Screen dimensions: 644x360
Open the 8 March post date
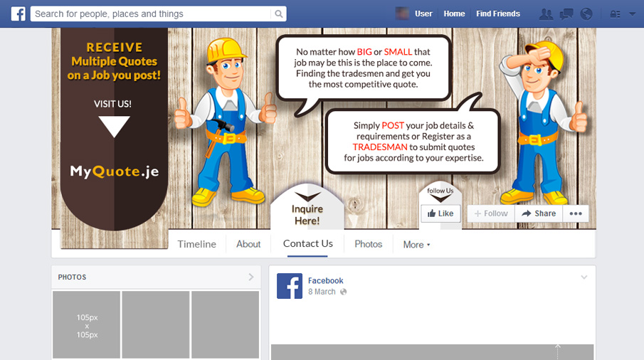(322, 292)
